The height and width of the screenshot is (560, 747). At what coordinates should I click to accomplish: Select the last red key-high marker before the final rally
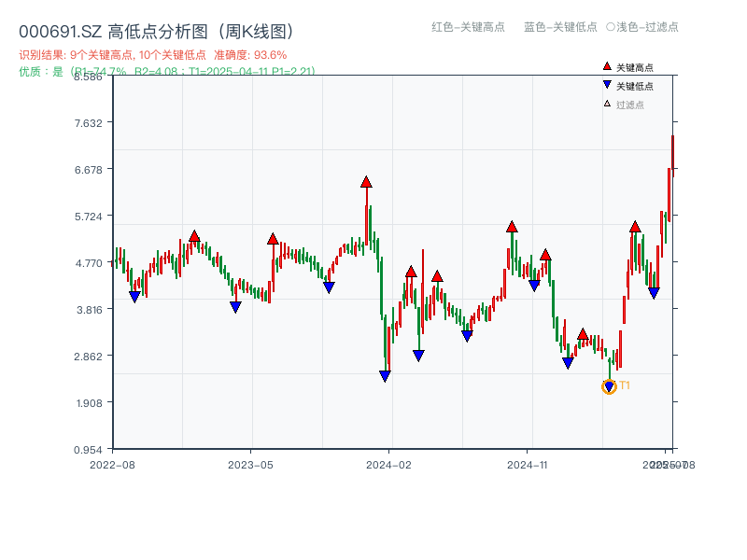click(635, 227)
